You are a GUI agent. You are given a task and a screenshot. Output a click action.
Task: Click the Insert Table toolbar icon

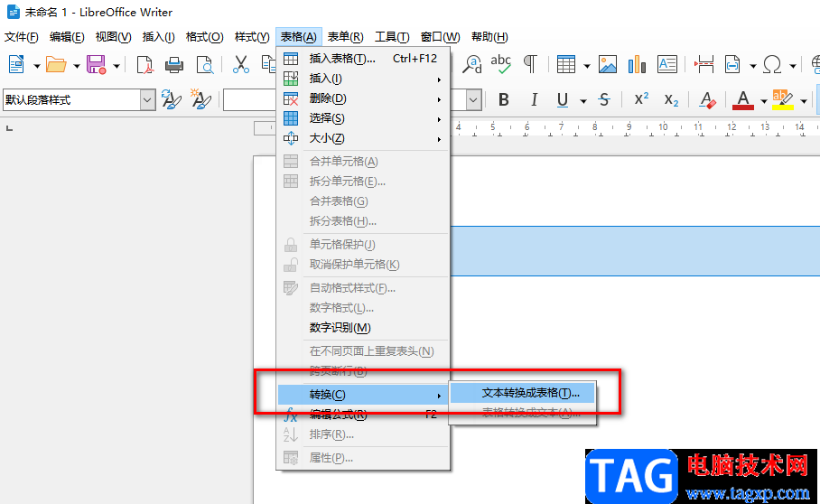click(x=566, y=65)
